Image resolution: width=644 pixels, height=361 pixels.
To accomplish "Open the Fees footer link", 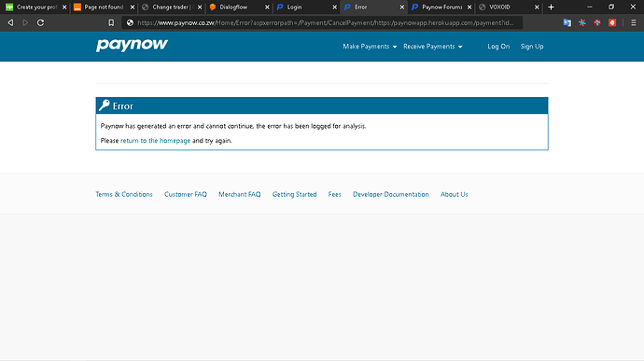I will pyautogui.click(x=335, y=194).
